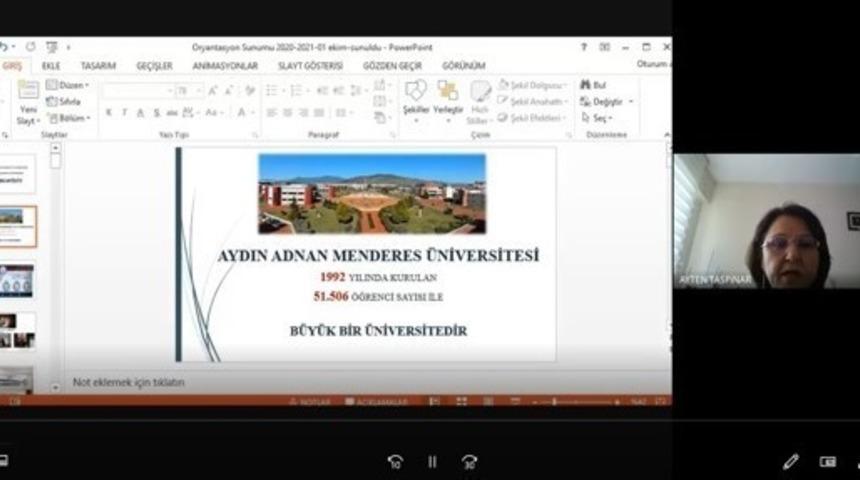Click the redo/repeat icon in the title bar
This screenshot has width=860, height=480.
[31, 47]
